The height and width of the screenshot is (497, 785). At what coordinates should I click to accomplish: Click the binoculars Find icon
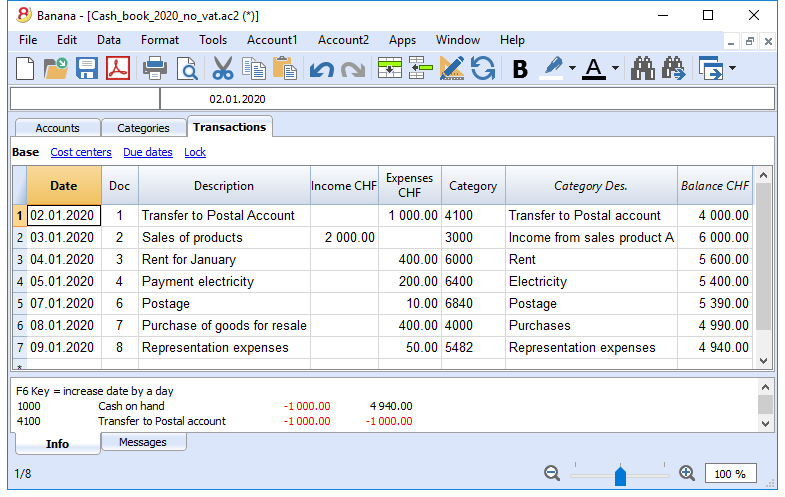[x=643, y=69]
